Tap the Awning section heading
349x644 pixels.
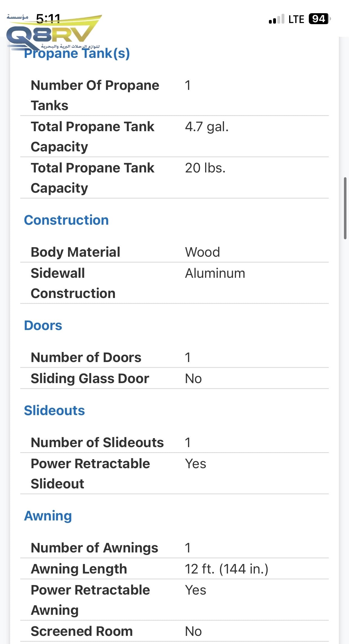click(x=48, y=516)
